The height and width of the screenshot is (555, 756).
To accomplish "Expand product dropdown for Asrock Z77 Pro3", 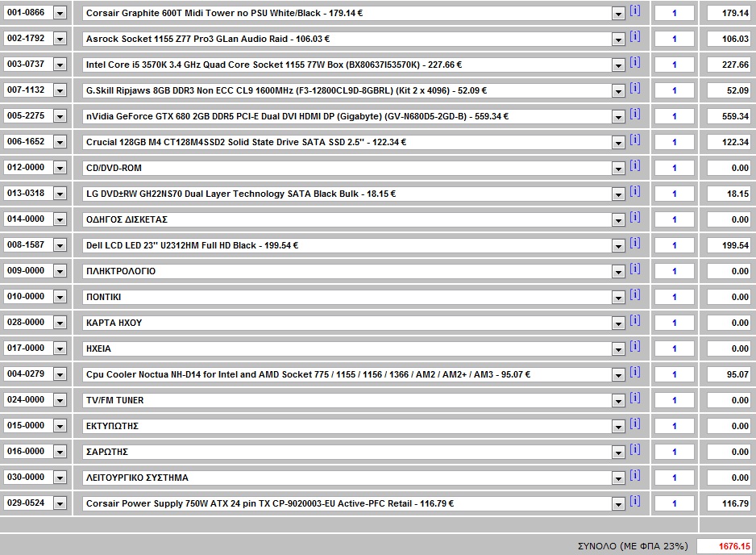I will (618, 40).
